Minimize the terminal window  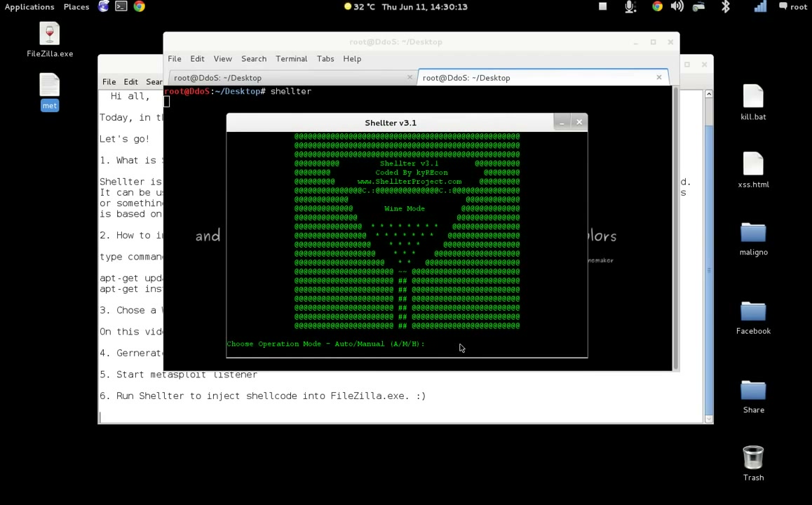[x=636, y=42]
